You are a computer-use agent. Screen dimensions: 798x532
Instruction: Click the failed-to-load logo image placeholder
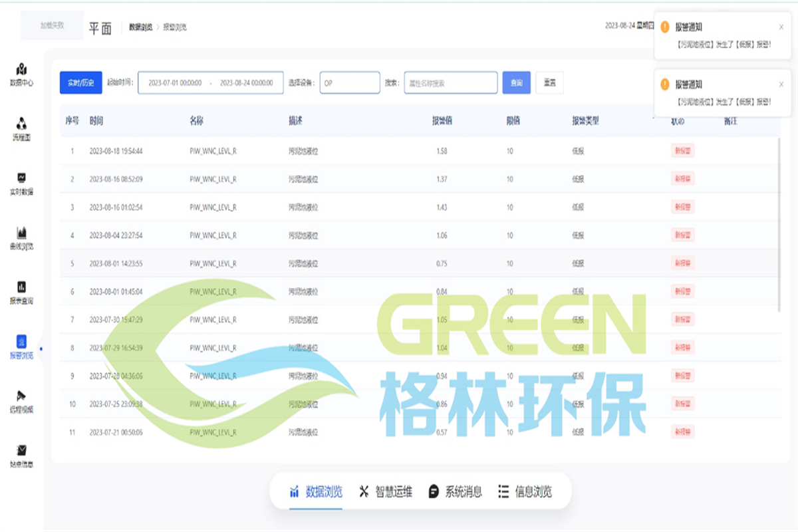[x=53, y=25]
